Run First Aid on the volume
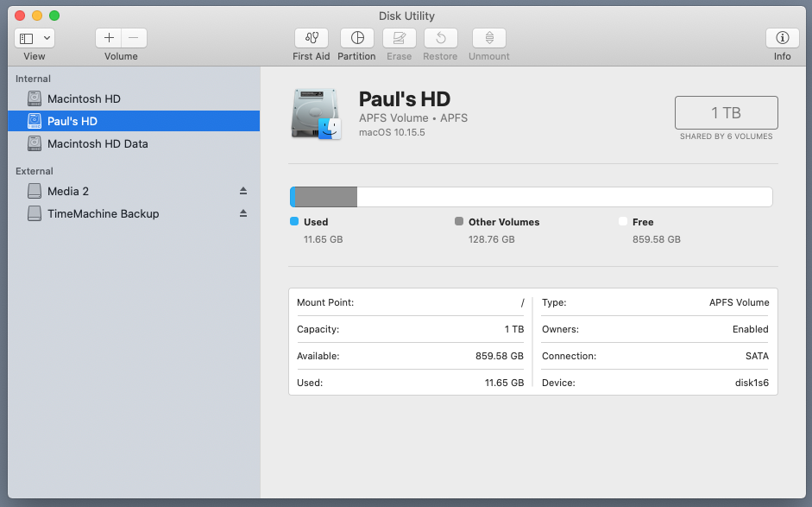The image size is (812, 507). 312,38
